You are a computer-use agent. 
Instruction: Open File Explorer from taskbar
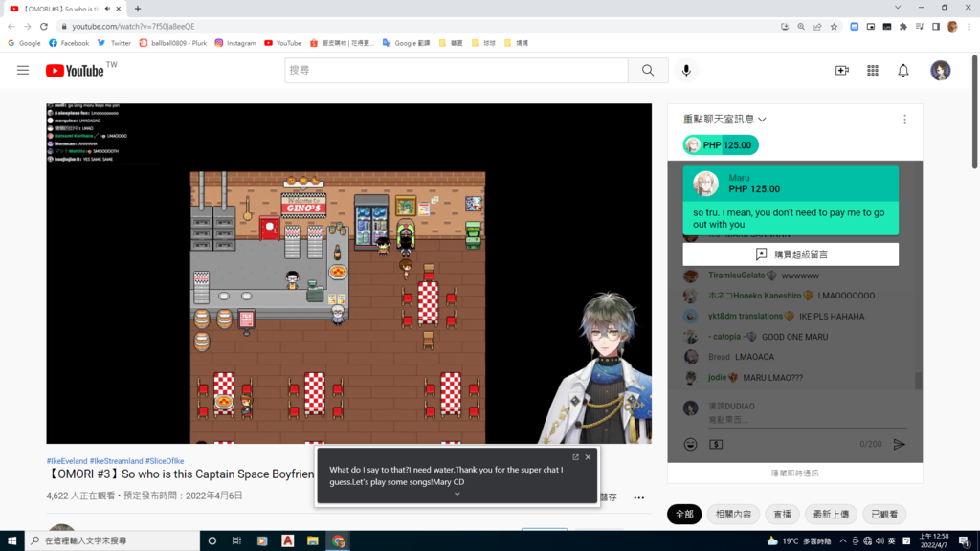[x=313, y=541]
